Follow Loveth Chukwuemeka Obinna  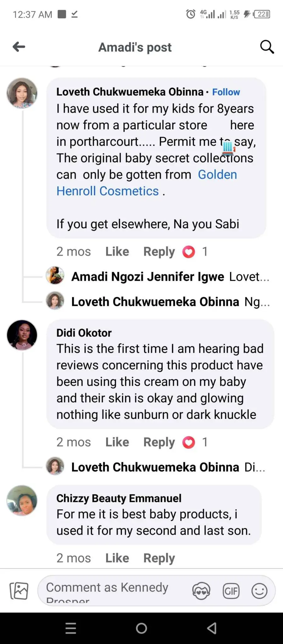tap(226, 92)
